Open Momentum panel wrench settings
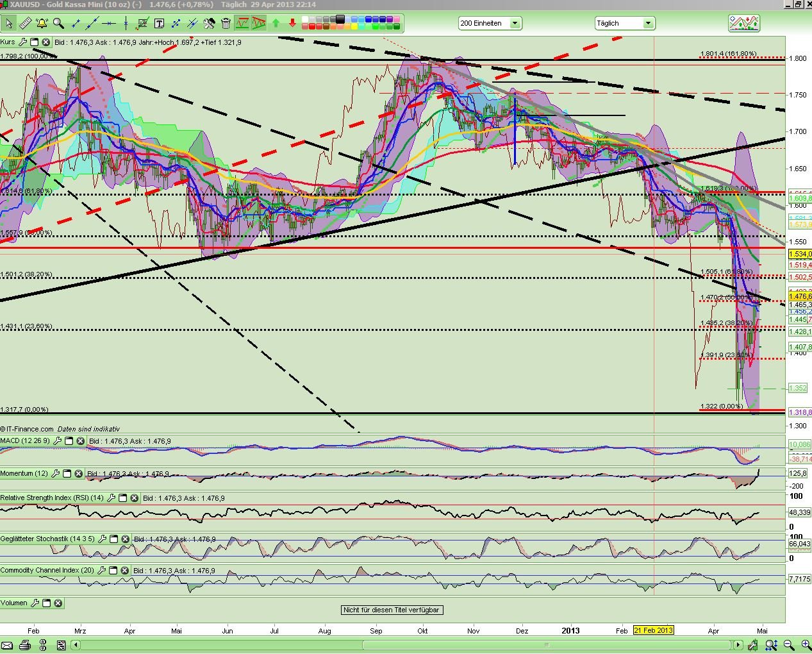 (x=55, y=474)
